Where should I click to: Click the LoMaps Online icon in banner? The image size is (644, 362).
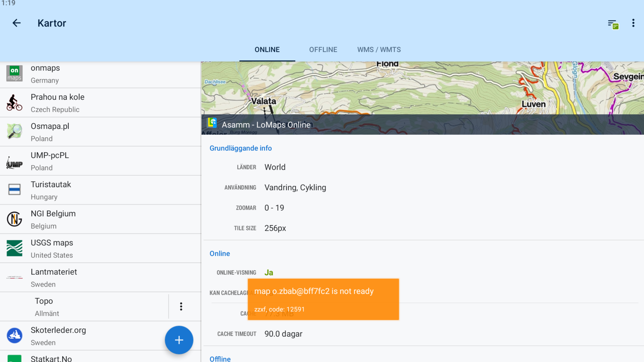point(212,123)
